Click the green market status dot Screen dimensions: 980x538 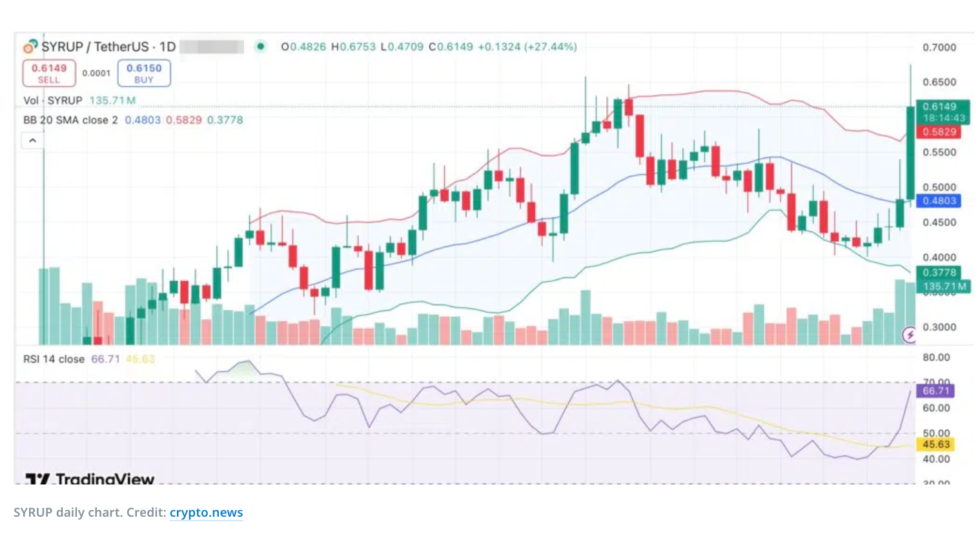click(x=260, y=46)
